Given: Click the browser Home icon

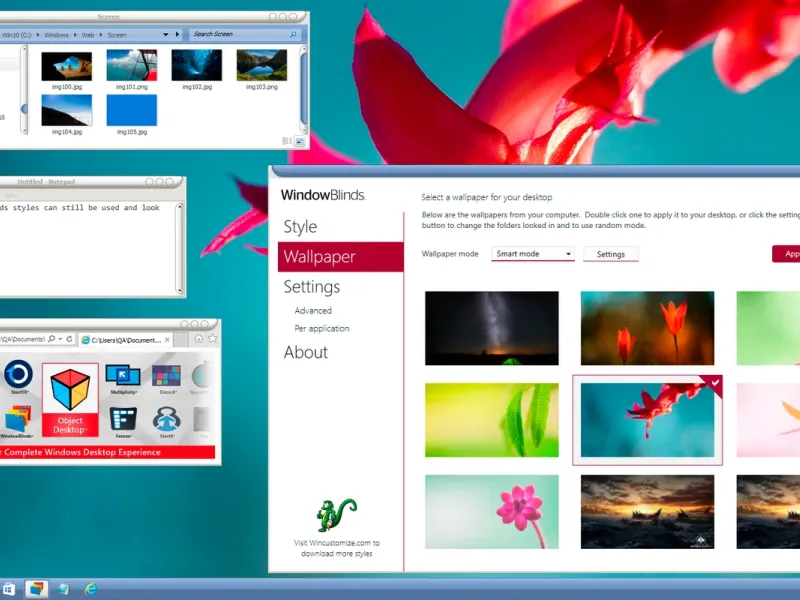Looking at the screenshot, I should point(198,339).
